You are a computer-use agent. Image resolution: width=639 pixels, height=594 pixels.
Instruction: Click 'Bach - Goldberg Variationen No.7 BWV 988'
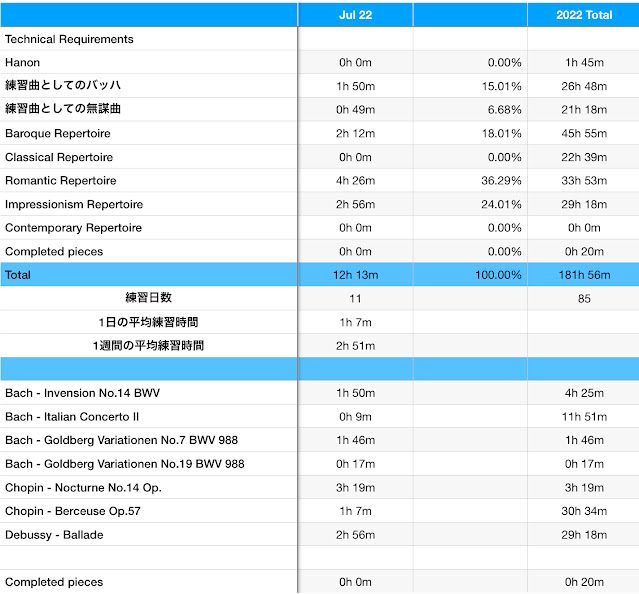pyautogui.click(x=121, y=440)
